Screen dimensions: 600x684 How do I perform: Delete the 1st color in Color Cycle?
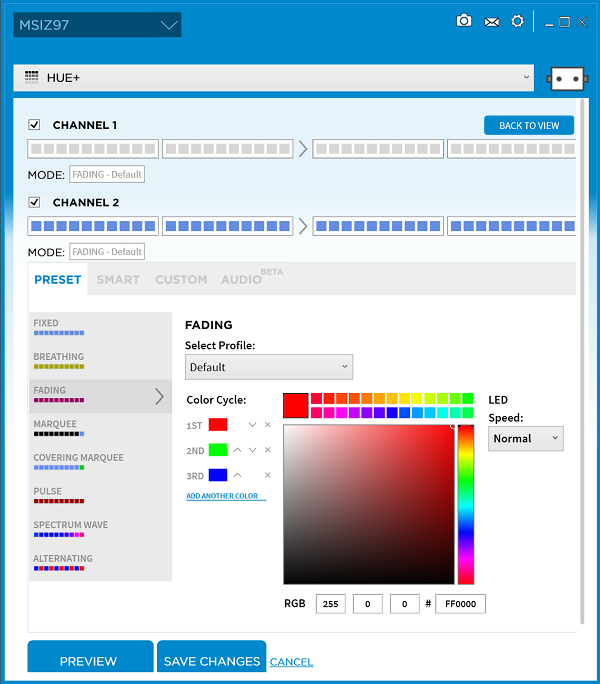point(267,425)
